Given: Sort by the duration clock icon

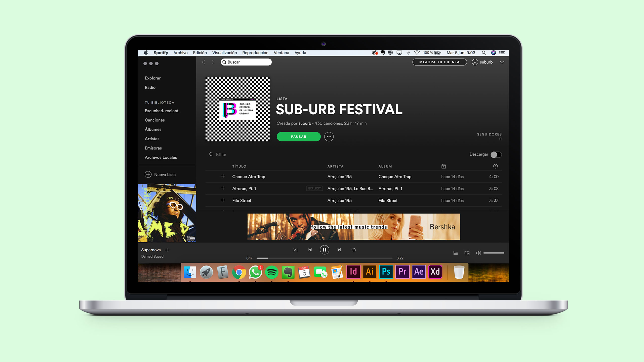Looking at the screenshot, I should [x=495, y=166].
